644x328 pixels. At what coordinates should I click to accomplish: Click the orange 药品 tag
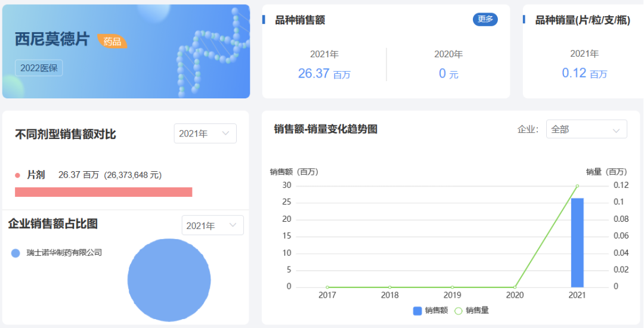tap(112, 41)
